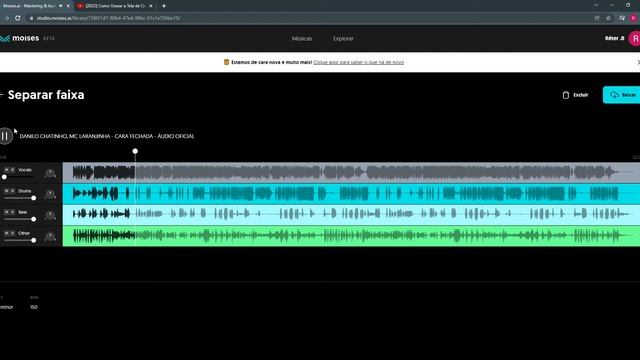This screenshot has width=640, height=360.
Task: Bookmark this page with the star
Action: coord(609,18)
